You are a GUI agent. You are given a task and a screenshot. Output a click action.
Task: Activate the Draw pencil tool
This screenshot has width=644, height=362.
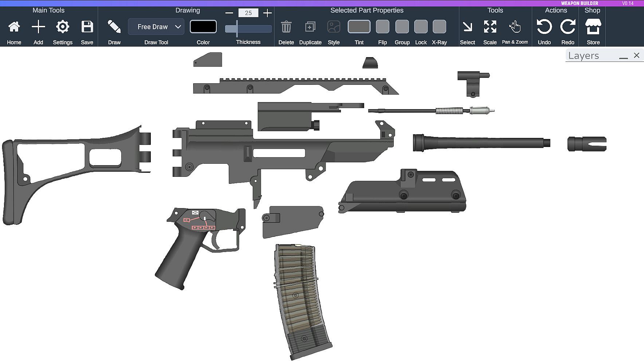pos(114,27)
